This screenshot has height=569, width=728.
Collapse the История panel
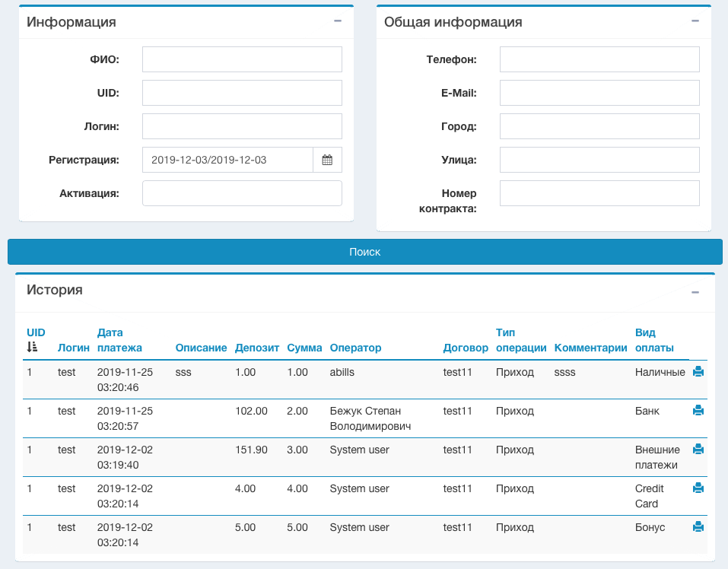(695, 292)
